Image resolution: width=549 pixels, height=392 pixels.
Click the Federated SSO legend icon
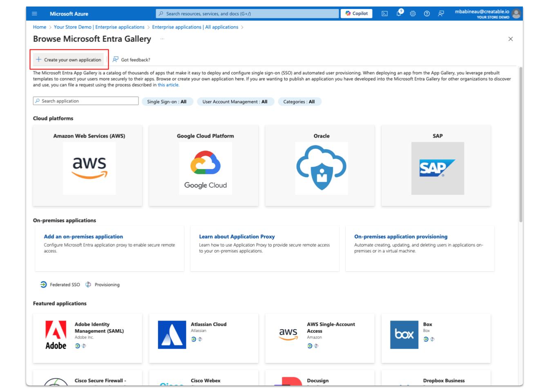click(x=44, y=285)
